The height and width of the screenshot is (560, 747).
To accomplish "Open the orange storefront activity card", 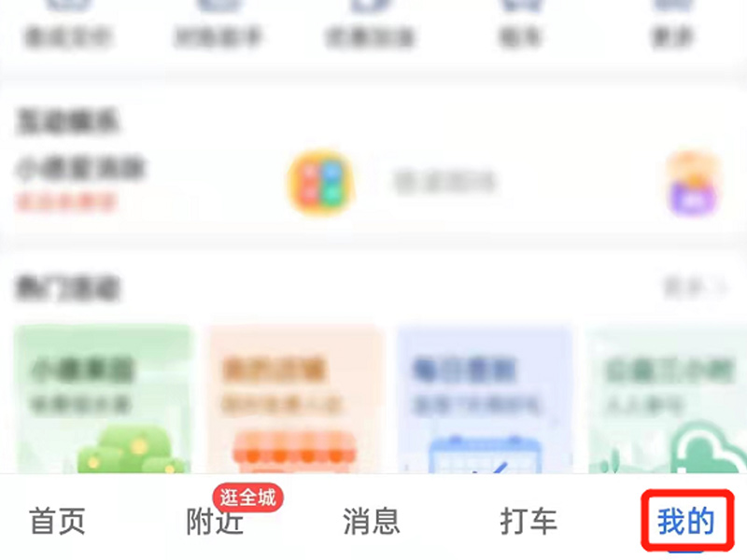I will (x=294, y=399).
